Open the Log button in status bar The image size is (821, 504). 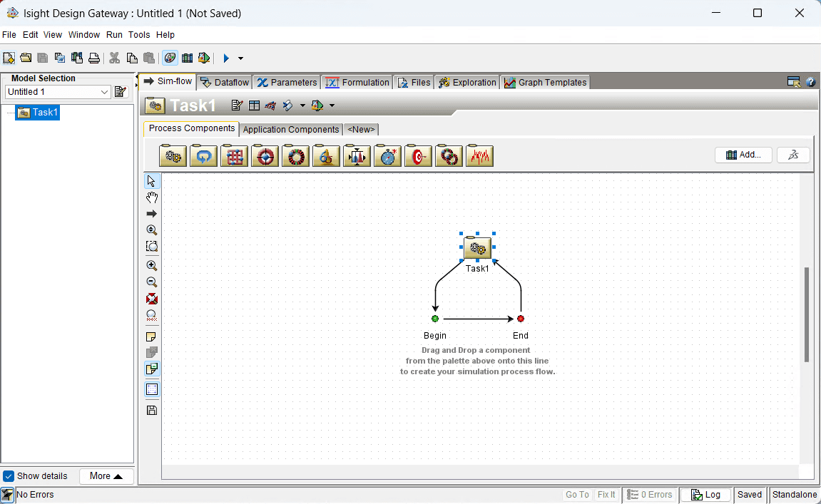705,495
